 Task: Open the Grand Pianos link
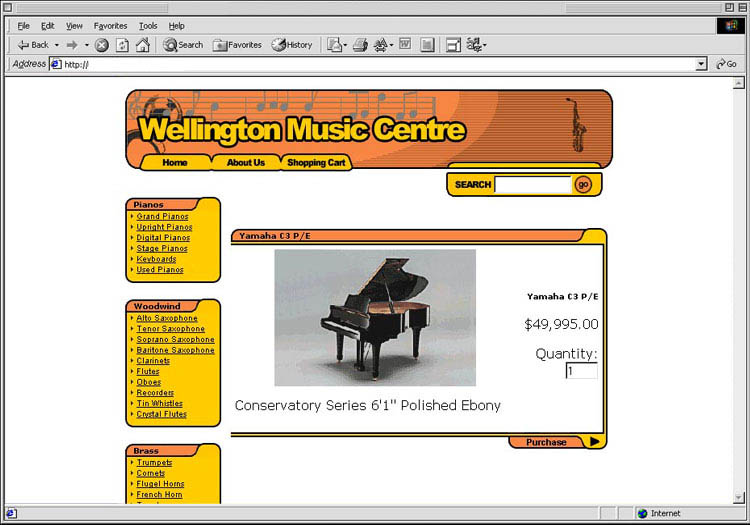tap(162, 216)
